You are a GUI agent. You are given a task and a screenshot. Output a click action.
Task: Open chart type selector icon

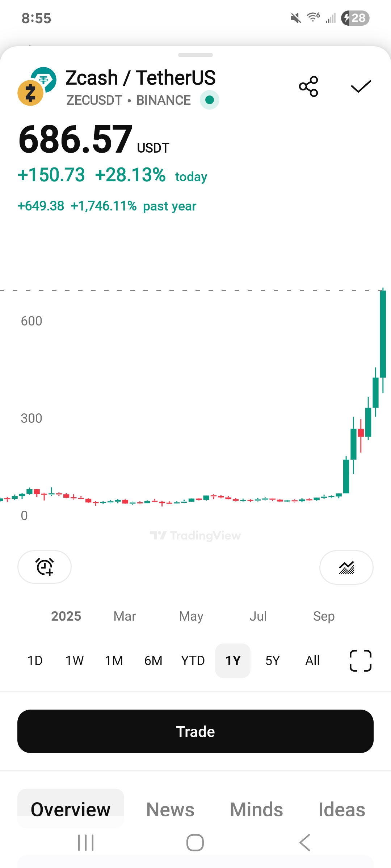click(346, 567)
